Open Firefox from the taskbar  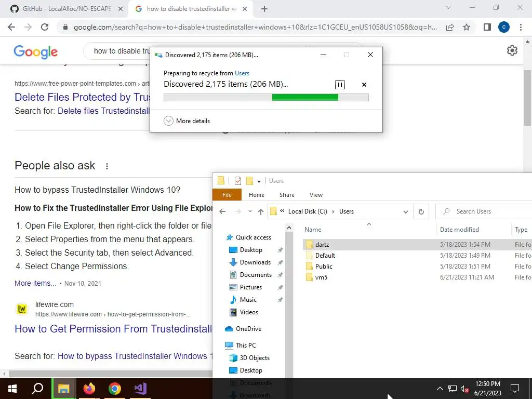click(x=89, y=389)
